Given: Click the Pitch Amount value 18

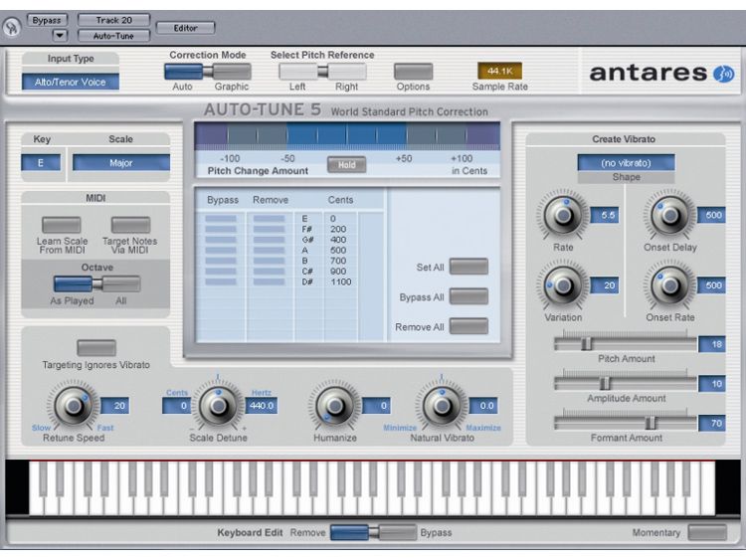Looking at the screenshot, I should (x=712, y=344).
